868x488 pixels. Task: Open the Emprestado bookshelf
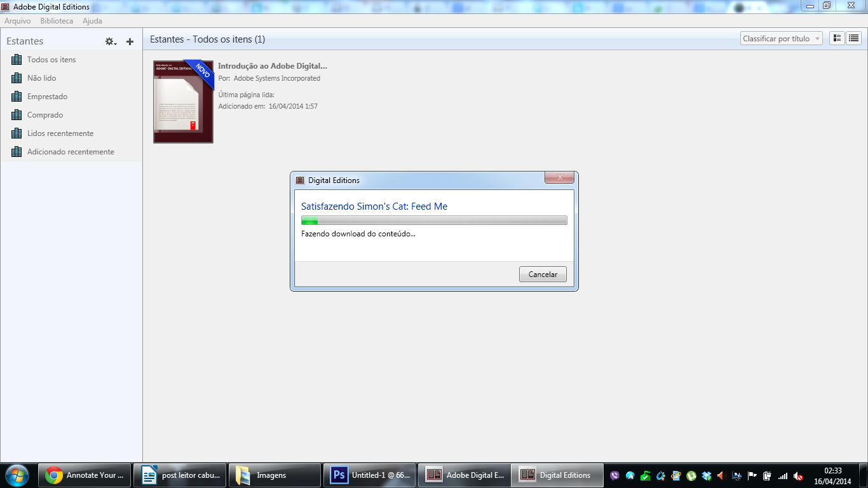pos(47,97)
